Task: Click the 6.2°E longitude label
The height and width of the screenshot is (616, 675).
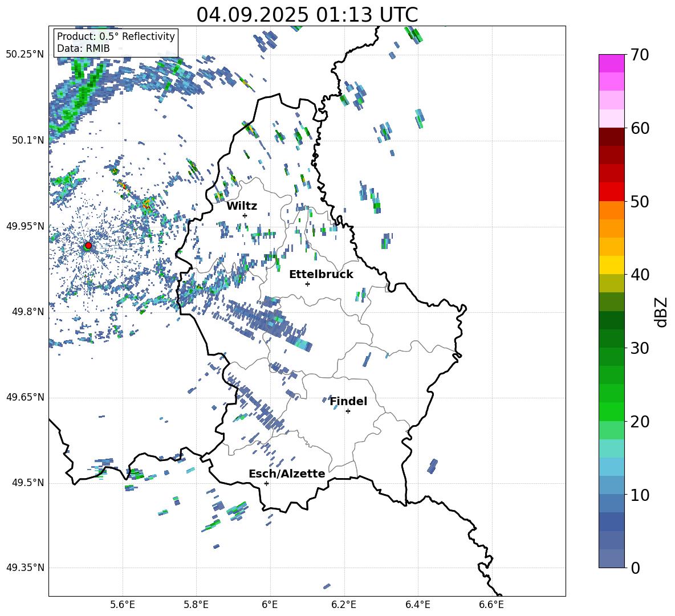Action: coord(344,605)
